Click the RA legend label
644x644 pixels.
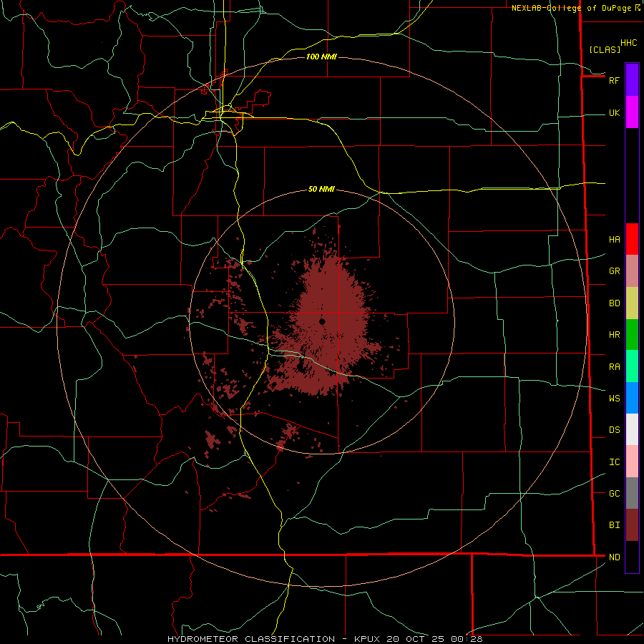point(614,367)
